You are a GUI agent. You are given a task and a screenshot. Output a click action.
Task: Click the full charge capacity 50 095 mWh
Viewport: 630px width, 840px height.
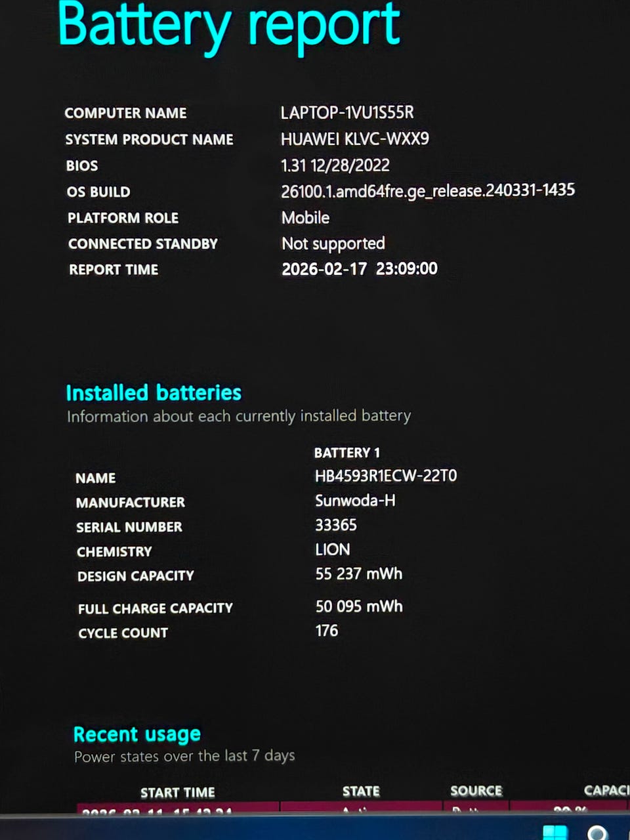coord(359,606)
